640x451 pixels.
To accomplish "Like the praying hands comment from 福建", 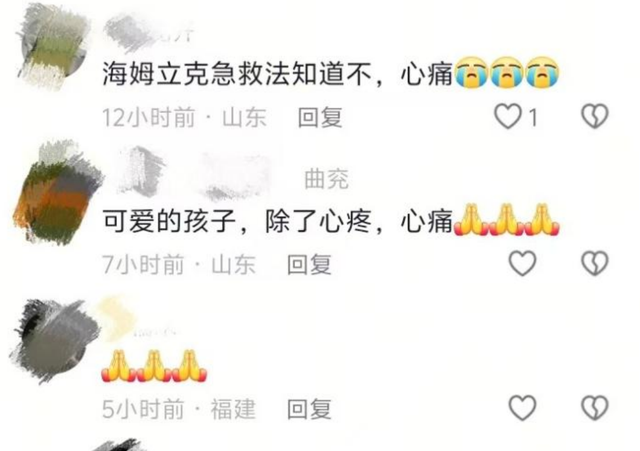I will (x=522, y=407).
